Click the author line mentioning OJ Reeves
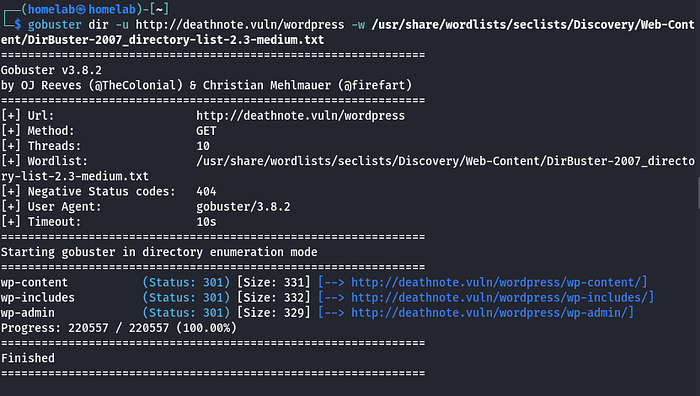The image size is (700, 396). (206, 85)
